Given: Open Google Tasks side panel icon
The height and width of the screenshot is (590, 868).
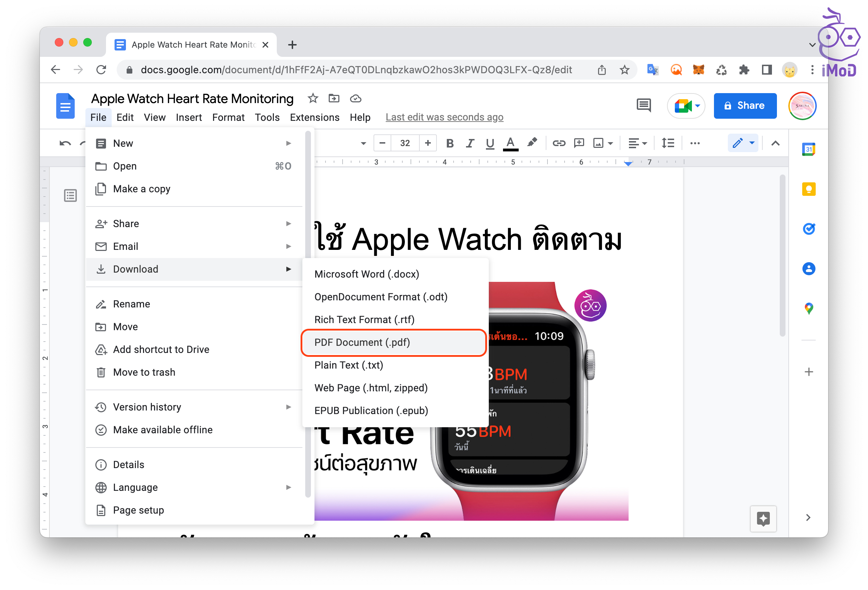Looking at the screenshot, I should point(808,229).
